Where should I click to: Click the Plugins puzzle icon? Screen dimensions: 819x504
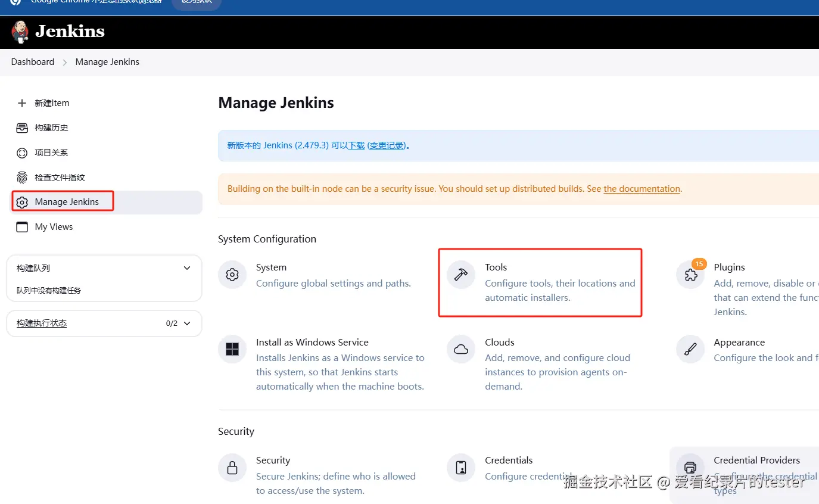tap(690, 275)
